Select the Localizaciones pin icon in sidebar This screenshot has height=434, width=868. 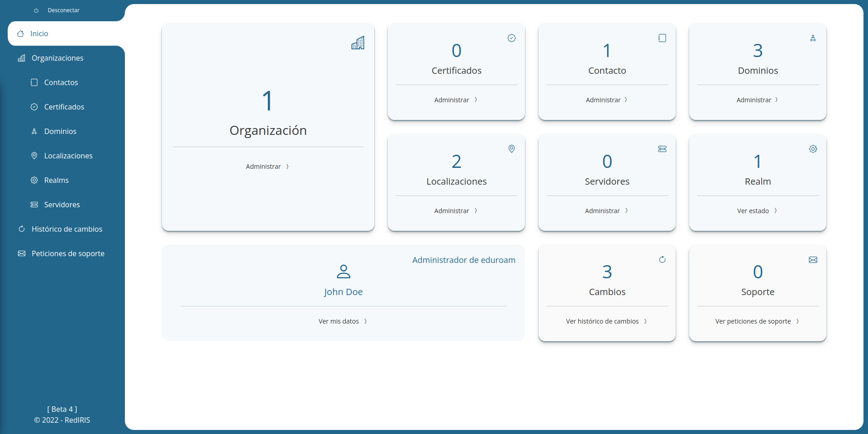[34, 156]
